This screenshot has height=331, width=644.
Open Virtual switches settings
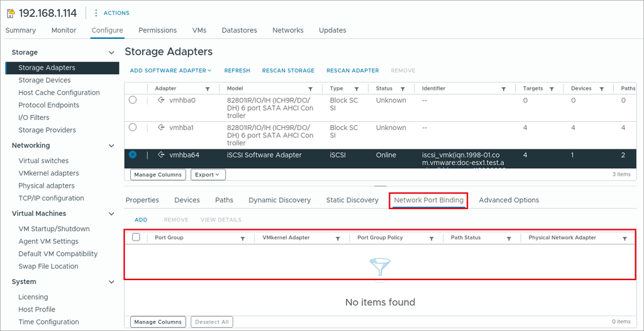44,161
